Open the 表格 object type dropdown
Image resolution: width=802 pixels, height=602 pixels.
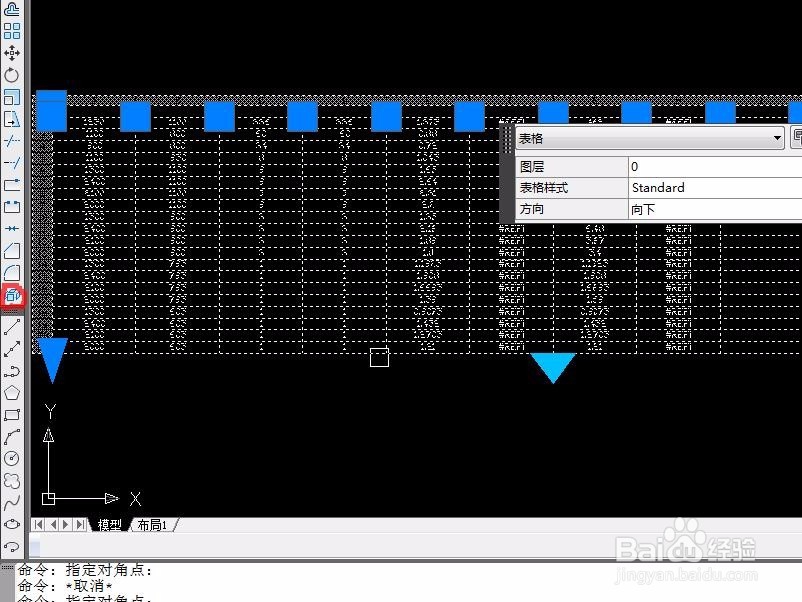coord(650,138)
